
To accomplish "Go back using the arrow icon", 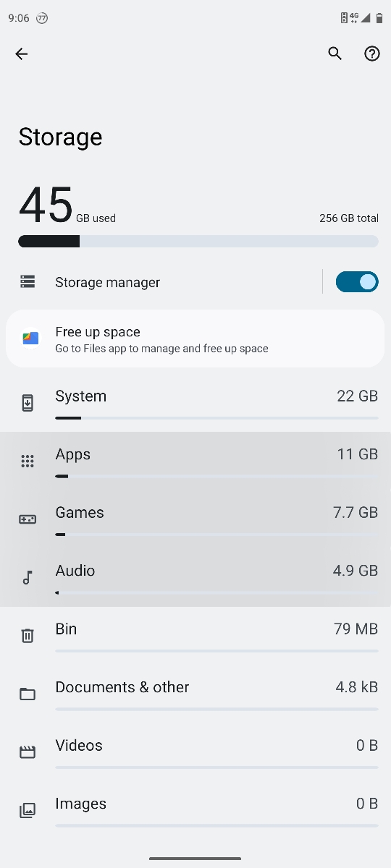I will 22,54.
